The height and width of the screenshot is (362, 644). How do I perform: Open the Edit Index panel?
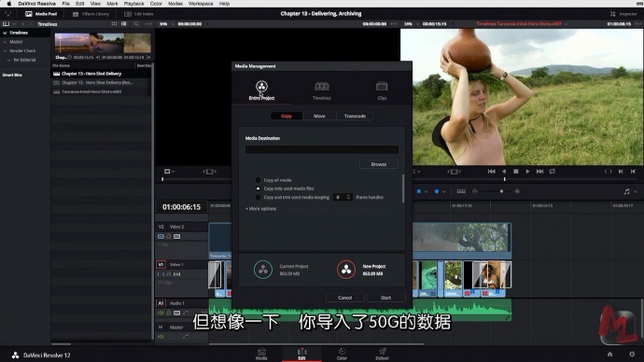[x=139, y=14]
